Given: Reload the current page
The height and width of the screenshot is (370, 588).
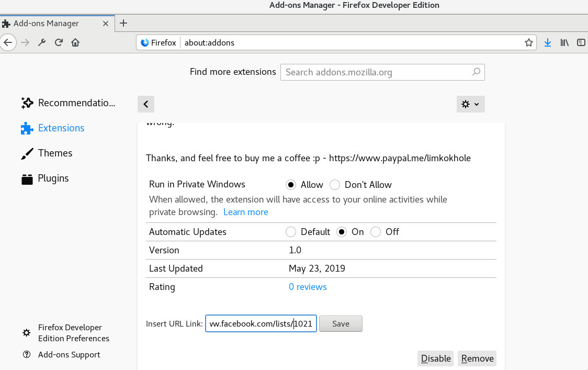Looking at the screenshot, I should (x=59, y=42).
